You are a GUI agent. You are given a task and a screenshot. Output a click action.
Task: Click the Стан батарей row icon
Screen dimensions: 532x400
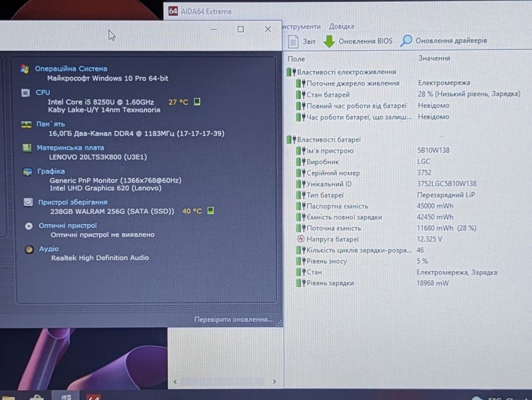click(300, 95)
